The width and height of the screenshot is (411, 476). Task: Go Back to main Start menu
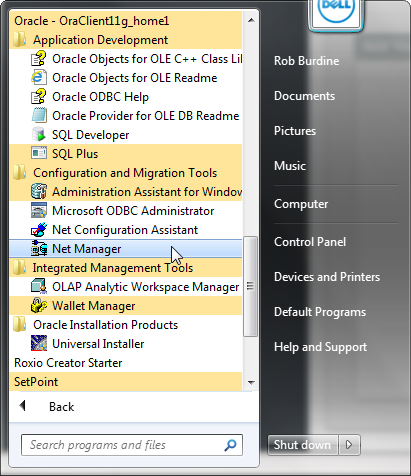[61, 407]
